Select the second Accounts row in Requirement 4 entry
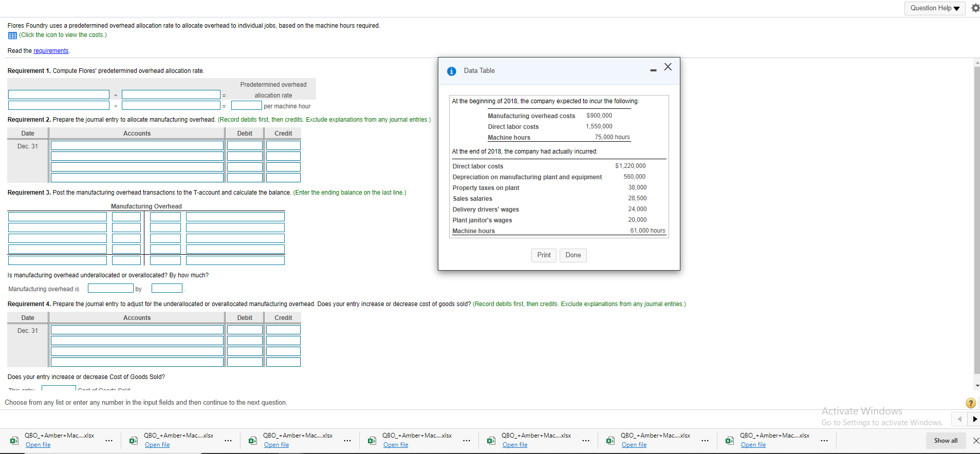 (x=137, y=340)
